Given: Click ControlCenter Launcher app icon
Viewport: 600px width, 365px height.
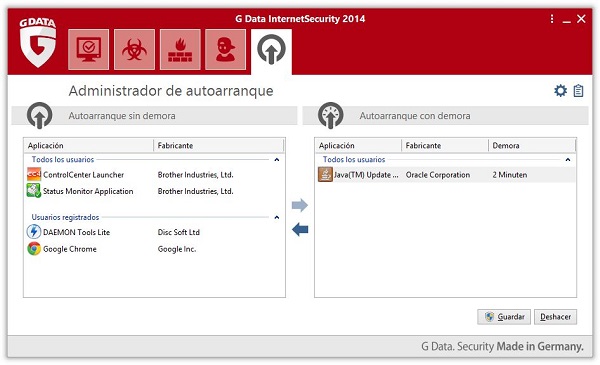Looking at the screenshot, I should click(34, 174).
